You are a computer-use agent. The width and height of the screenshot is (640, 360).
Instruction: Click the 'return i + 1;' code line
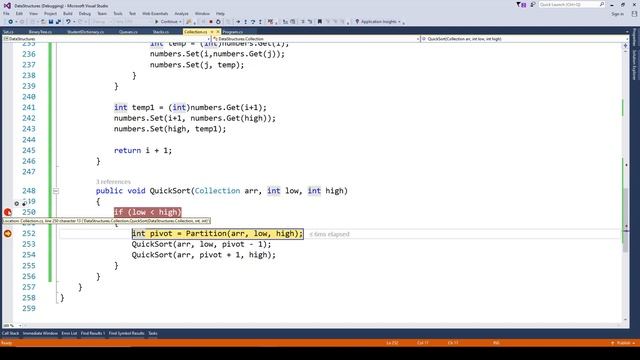click(143, 150)
